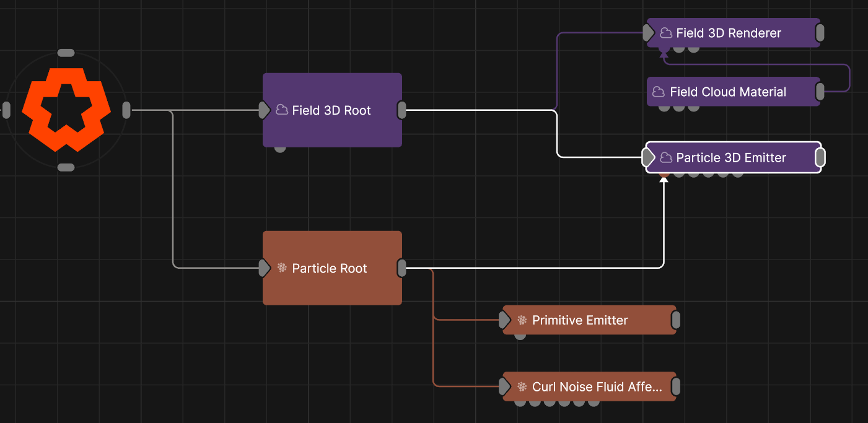This screenshot has height=423, width=868.
Task: Click the cloud icon on Field Cloud Material
Action: pos(659,92)
